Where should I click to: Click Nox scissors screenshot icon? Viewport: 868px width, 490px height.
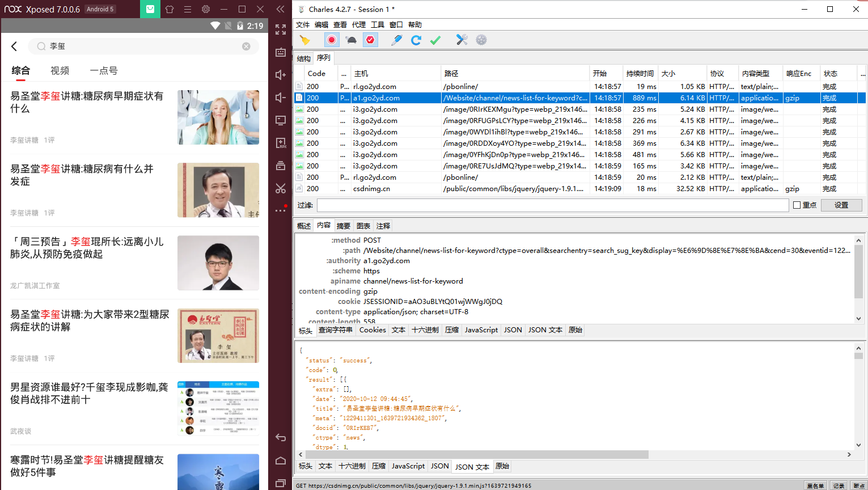point(281,188)
